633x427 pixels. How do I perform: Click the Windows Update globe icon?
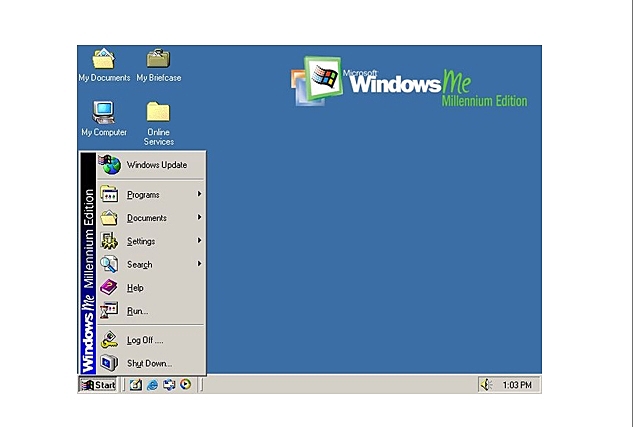110,165
